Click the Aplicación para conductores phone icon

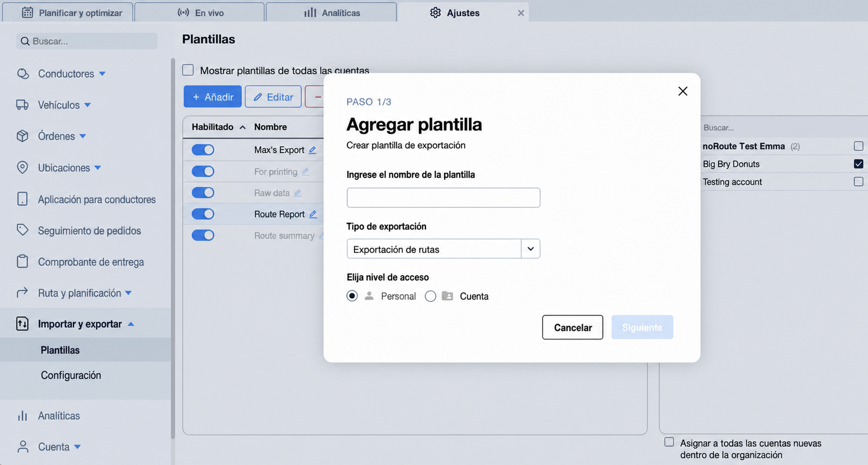23,199
